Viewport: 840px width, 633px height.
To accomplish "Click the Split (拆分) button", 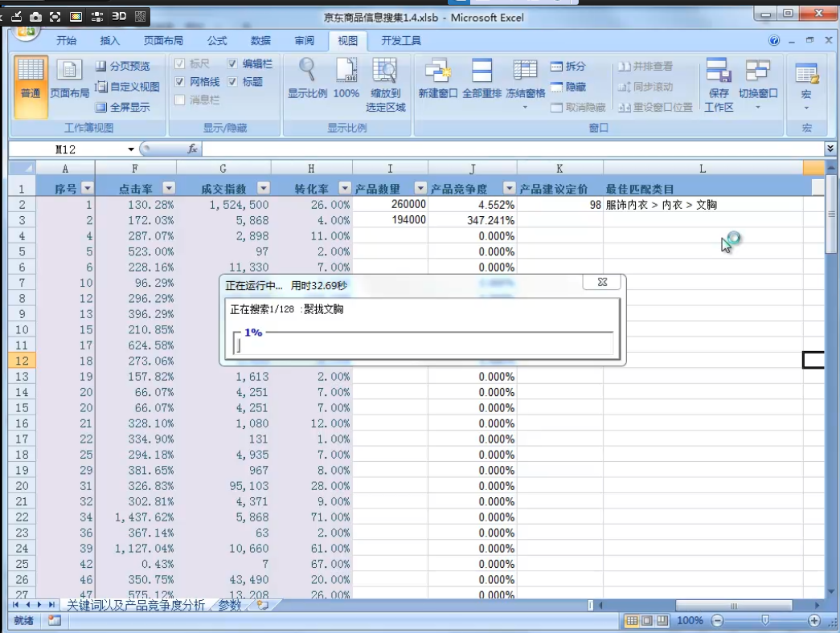I will [x=568, y=67].
